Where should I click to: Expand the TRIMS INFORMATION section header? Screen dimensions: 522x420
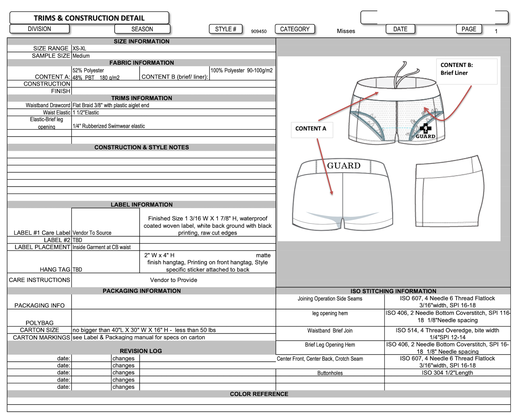[x=141, y=98]
